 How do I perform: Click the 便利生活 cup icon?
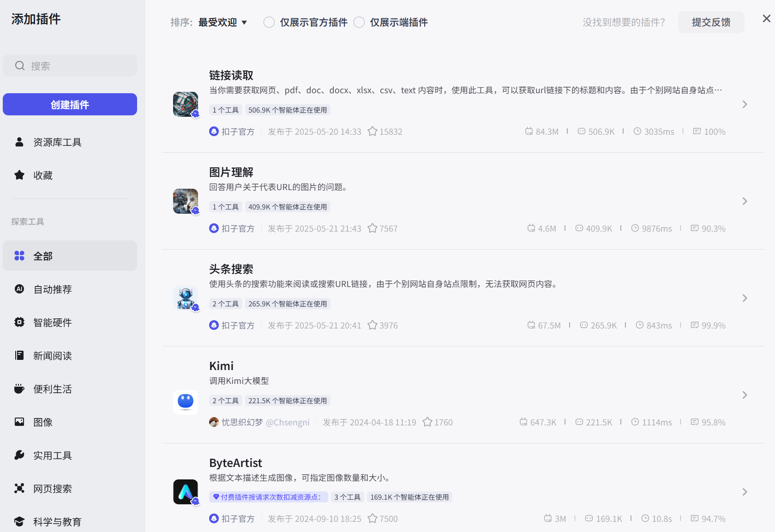pos(19,389)
